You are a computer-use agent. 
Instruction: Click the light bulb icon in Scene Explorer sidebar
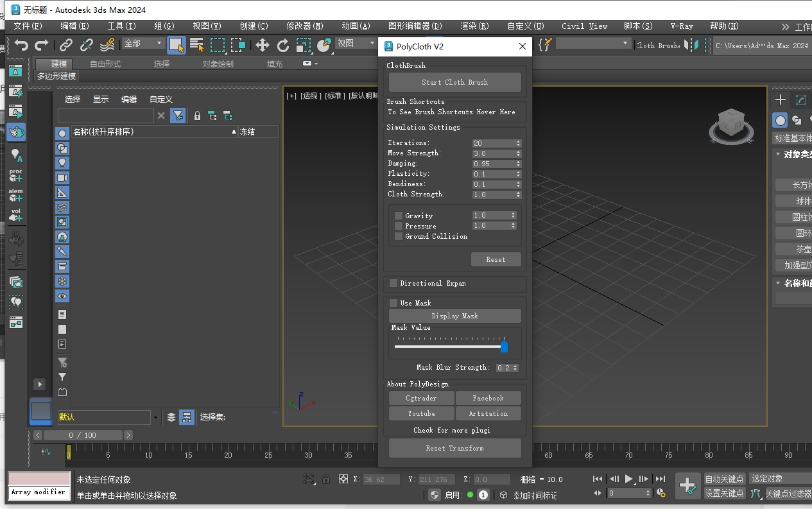pos(62,162)
